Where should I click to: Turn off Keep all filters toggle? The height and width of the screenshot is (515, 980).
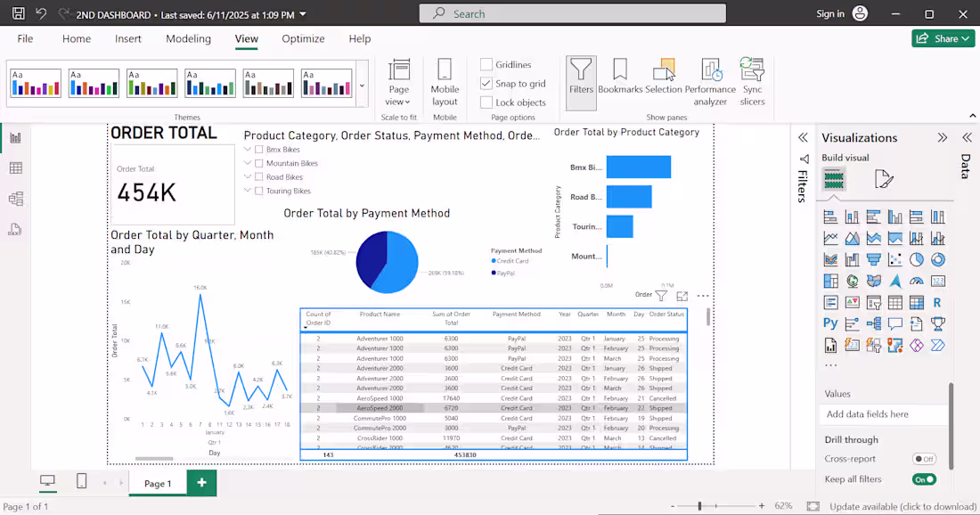pyautogui.click(x=924, y=478)
